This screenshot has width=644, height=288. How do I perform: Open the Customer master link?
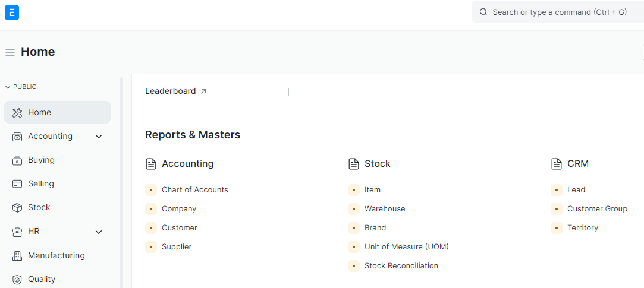click(180, 227)
